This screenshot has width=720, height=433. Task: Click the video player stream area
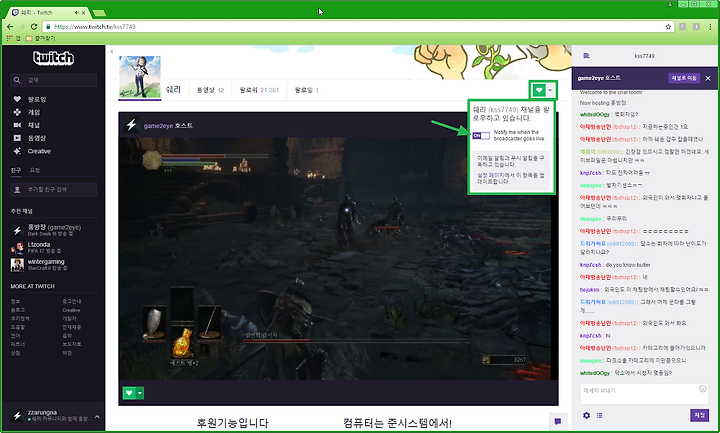[338, 259]
